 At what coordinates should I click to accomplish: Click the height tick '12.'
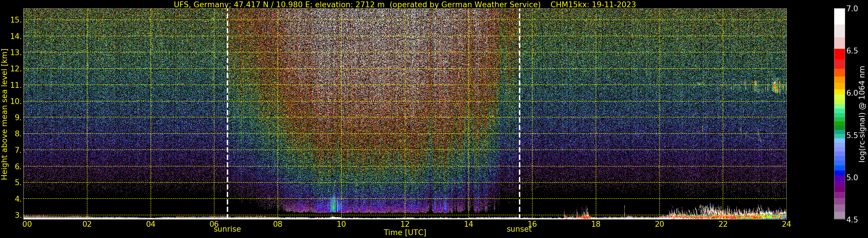(x=16, y=69)
